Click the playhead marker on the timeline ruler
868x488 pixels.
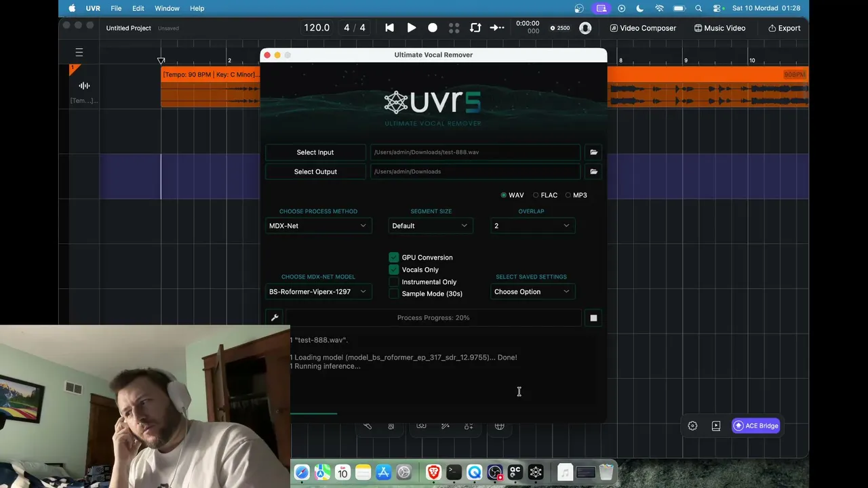pos(161,61)
